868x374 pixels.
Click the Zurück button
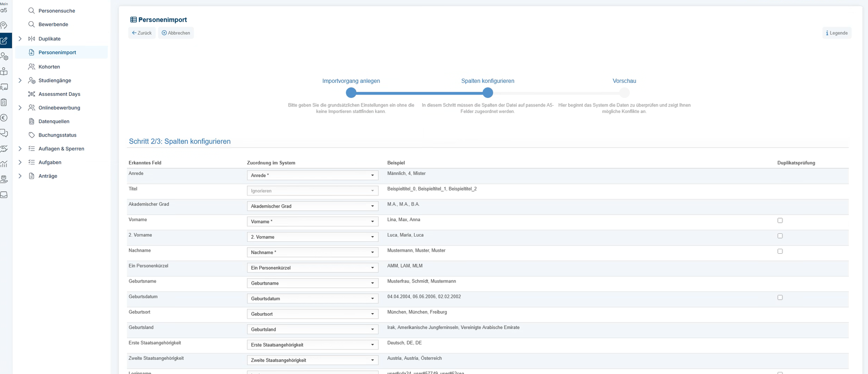click(x=142, y=33)
